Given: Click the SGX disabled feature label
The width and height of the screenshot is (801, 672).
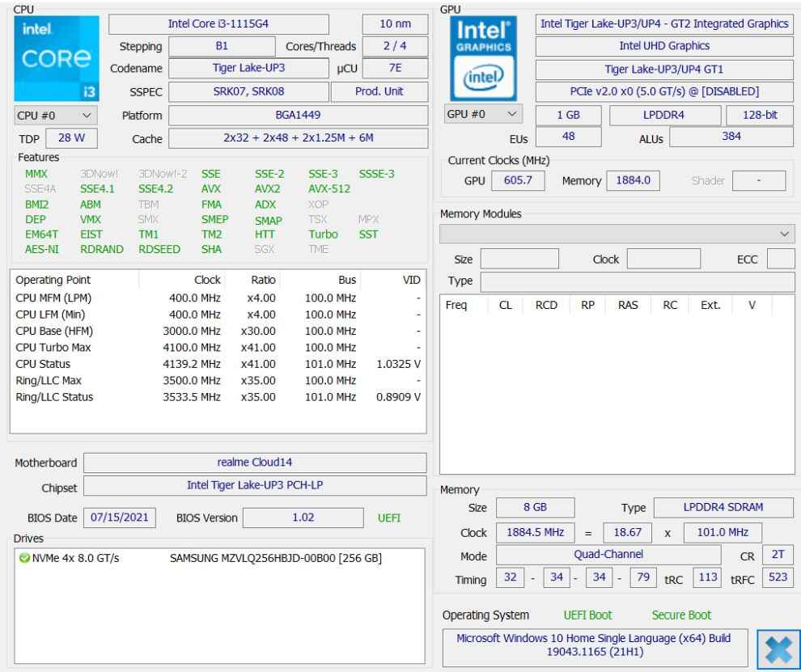Looking at the screenshot, I should (265, 249).
